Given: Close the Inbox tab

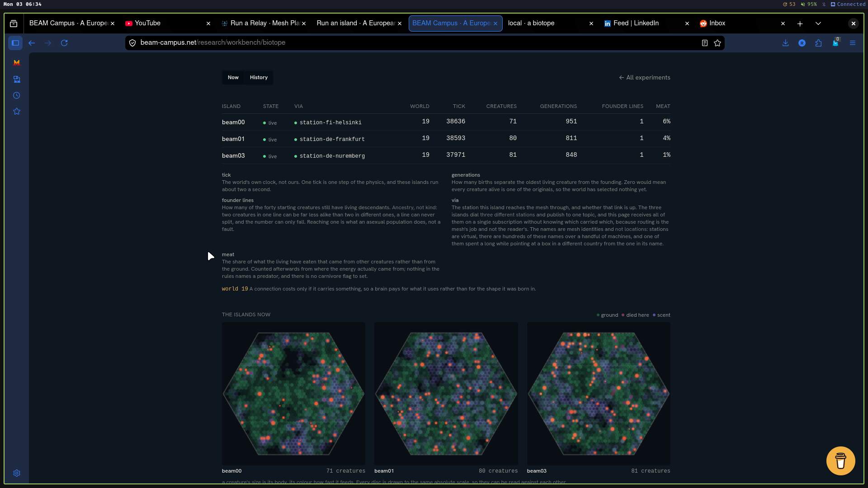Looking at the screenshot, I should point(783,23).
